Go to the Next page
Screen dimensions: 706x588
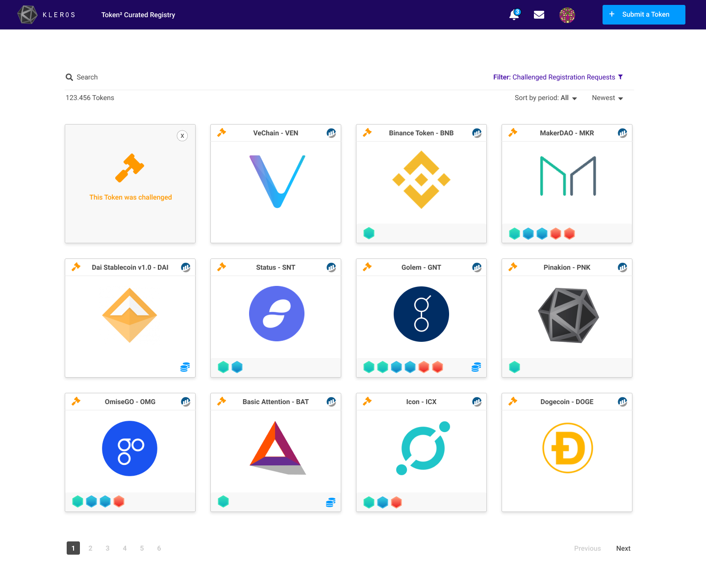pos(623,548)
